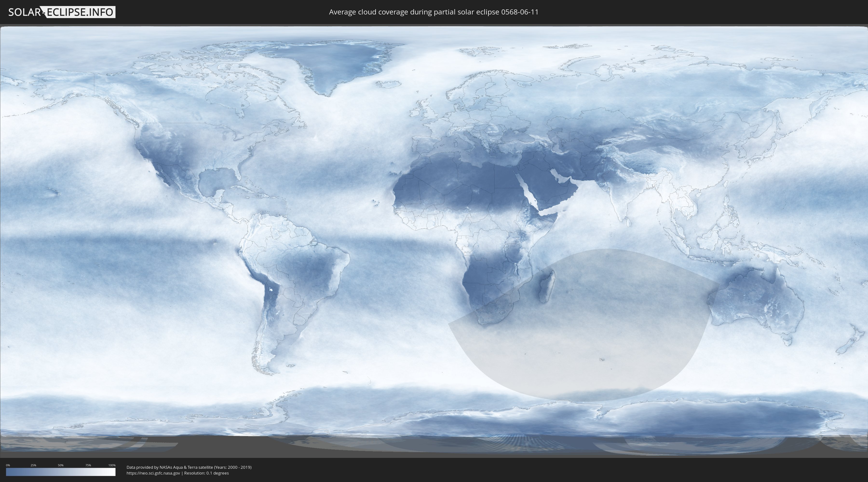Click the 75% legend label
Viewport: 868px width, 482px height.
pyautogui.click(x=88, y=465)
